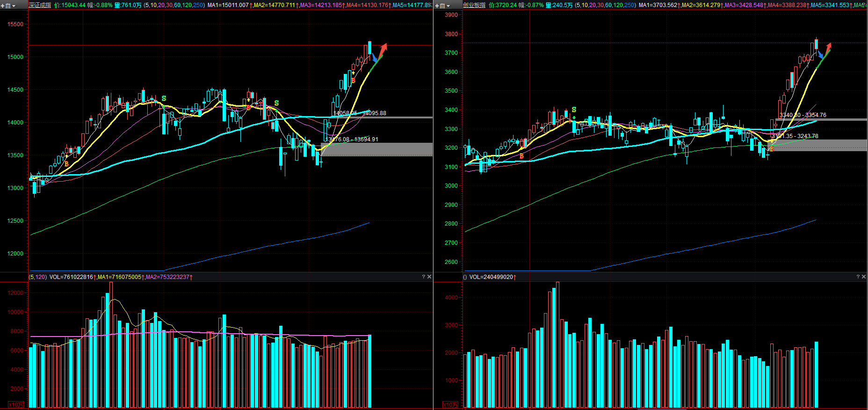868x410 pixels.
Task: Click the 深证成指 index name link
Action: pyautogui.click(x=40, y=5)
